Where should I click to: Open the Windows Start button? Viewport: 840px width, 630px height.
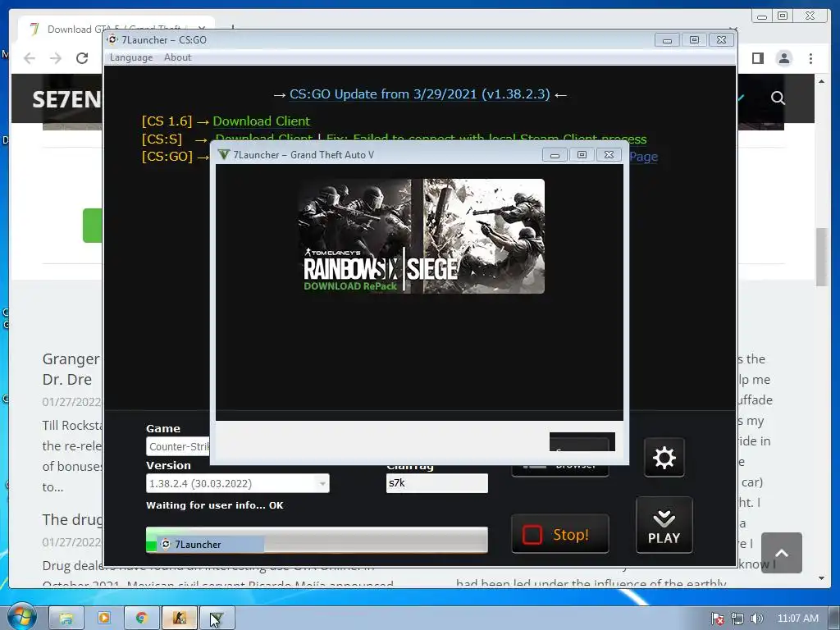(x=21, y=617)
